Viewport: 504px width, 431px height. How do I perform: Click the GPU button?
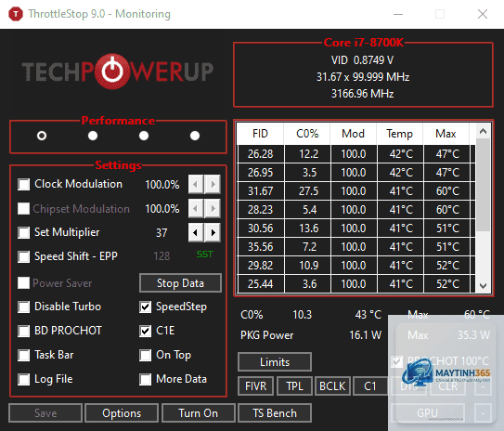click(428, 413)
